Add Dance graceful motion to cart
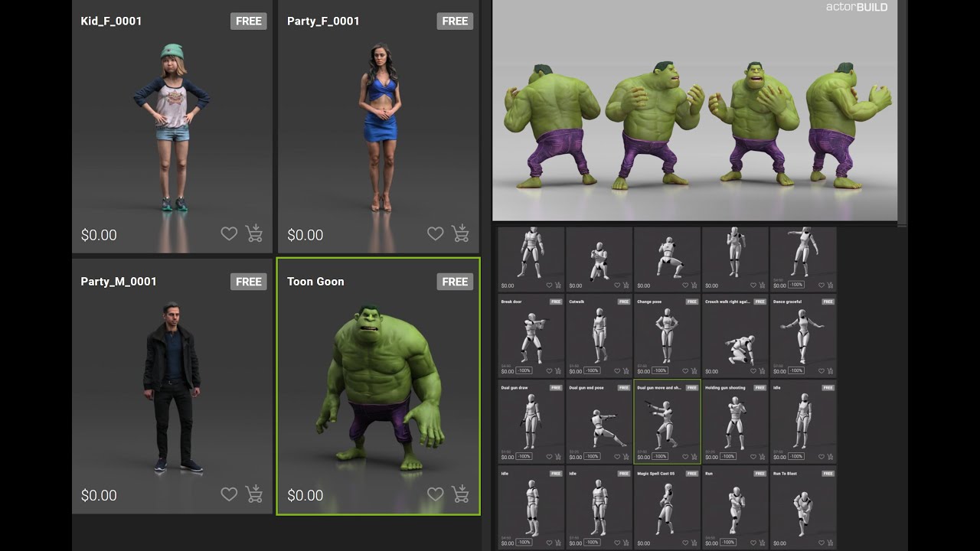Screen dimensions: 980x551 (x=831, y=370)
